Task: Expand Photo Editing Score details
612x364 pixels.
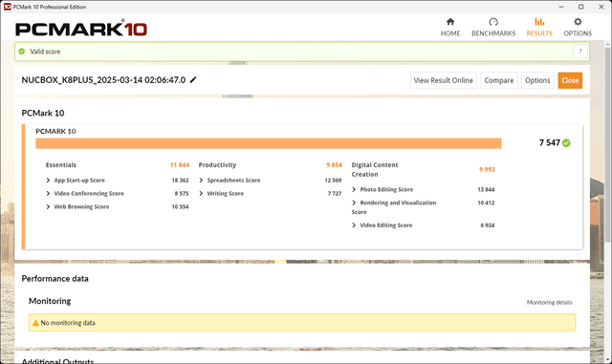Action: pyautogui.click(x=354, y=189)
